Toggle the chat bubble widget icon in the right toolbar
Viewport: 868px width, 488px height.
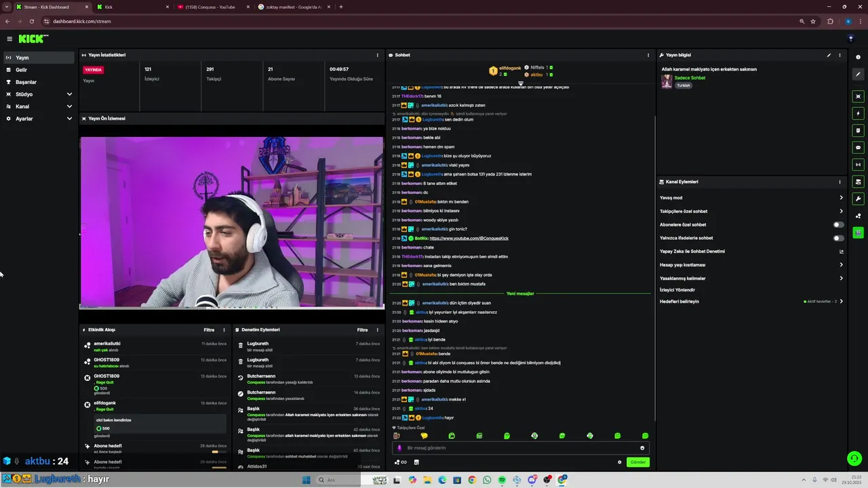click(858, 147)
